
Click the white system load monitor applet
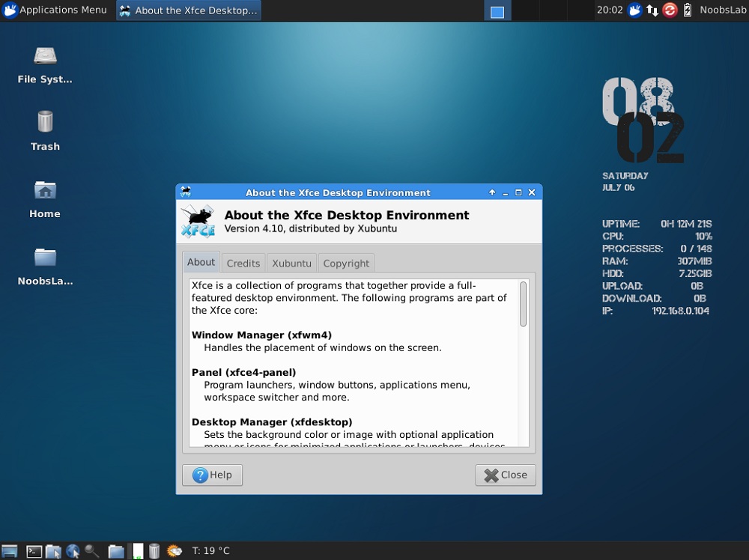pyautogui.click(x=138, y=551)
